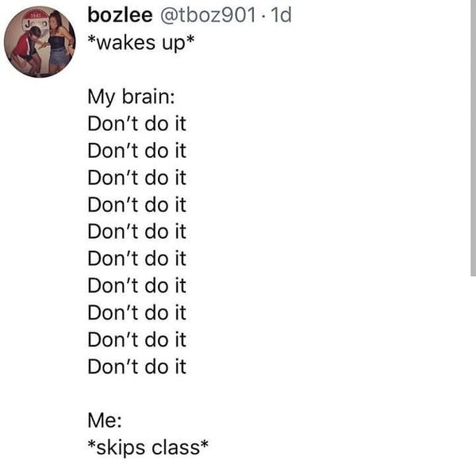Screen dimensions: 476x476
Task: Open the @tboz901 handle link
Action: [x=208, y=15]
